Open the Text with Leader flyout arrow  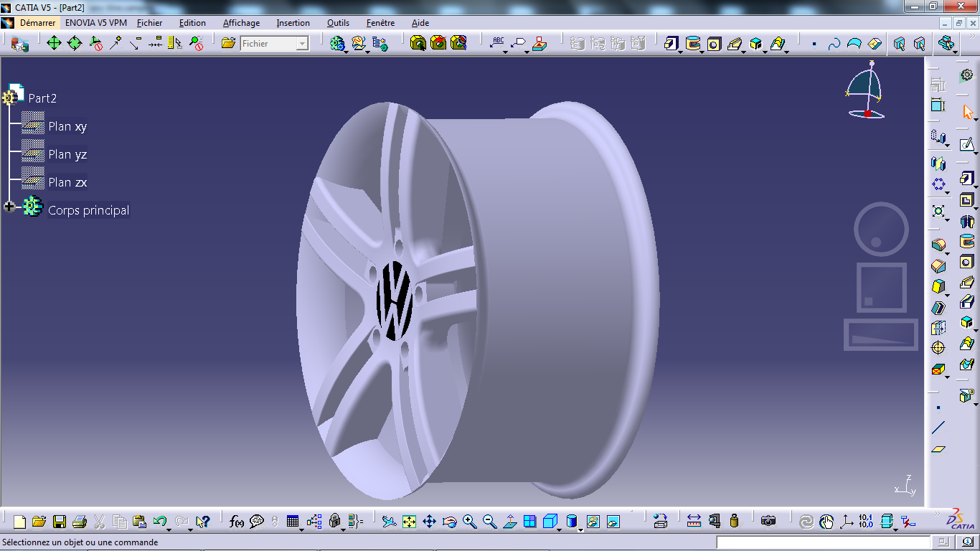[505, 52]
